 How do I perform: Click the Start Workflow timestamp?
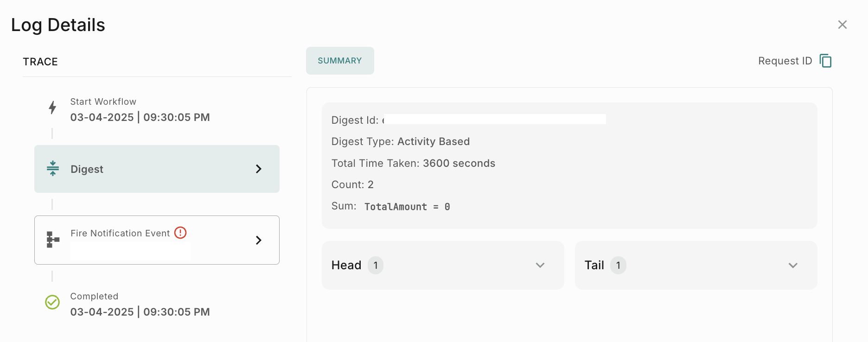(140, 117)
